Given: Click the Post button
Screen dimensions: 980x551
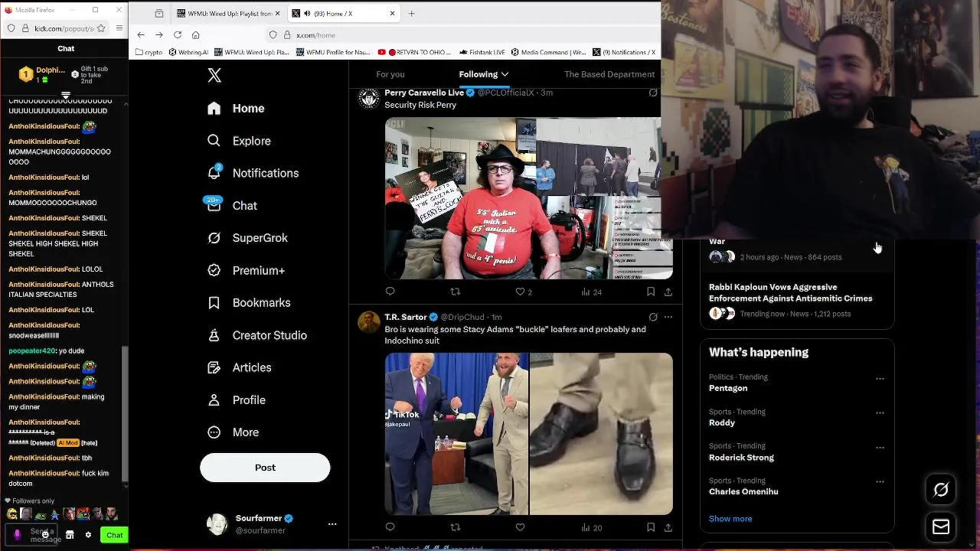Looking at the screenshot, I should click(x=265, y=468).
